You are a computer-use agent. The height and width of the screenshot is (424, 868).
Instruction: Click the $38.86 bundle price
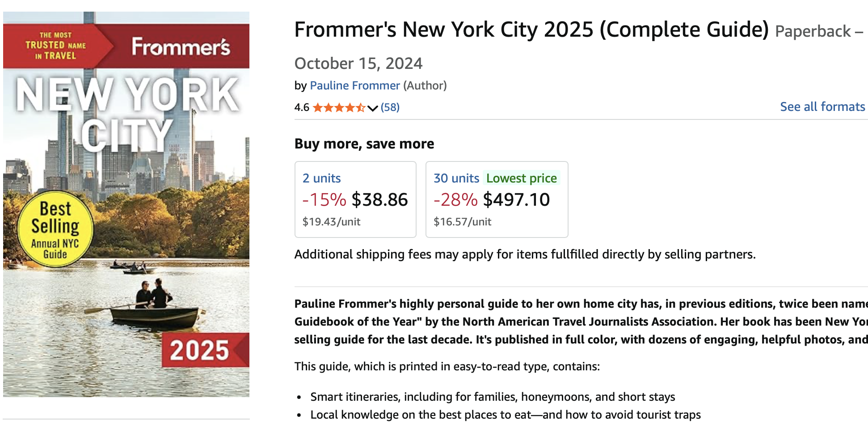click(379, 200)
